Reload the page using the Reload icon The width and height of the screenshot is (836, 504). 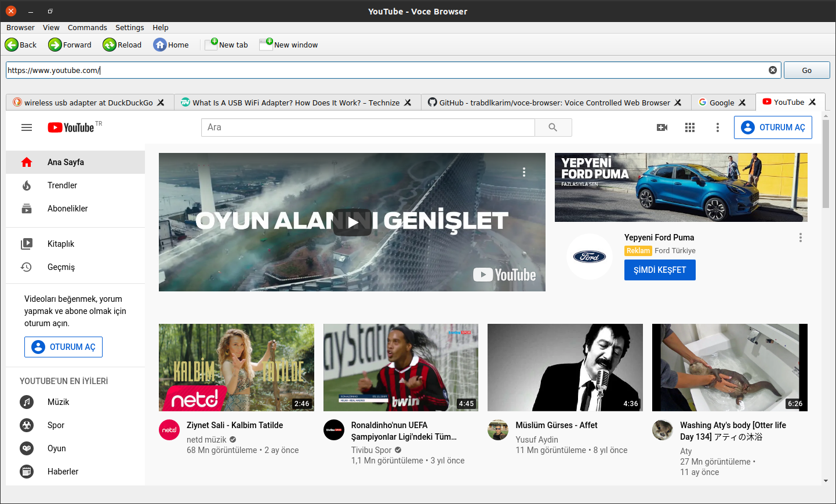[x=122, y=45]
